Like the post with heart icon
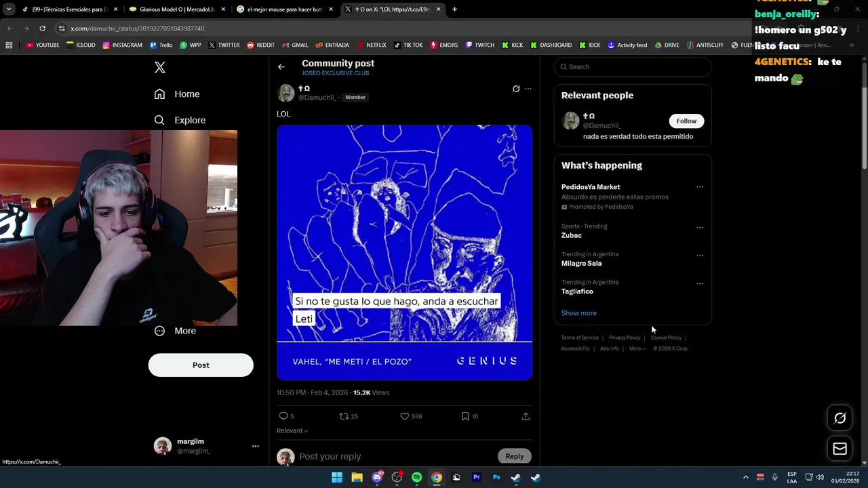 pyautogui.click(x=405, y=416)
